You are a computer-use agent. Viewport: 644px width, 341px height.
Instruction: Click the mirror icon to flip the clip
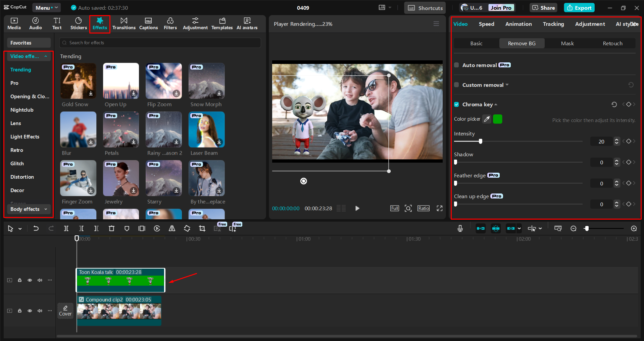pos(172,228)
